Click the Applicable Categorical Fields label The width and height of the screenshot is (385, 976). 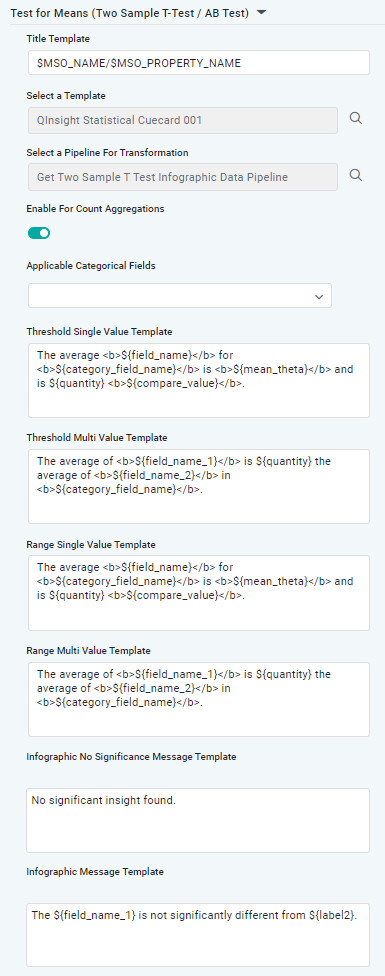pos(91,266)
